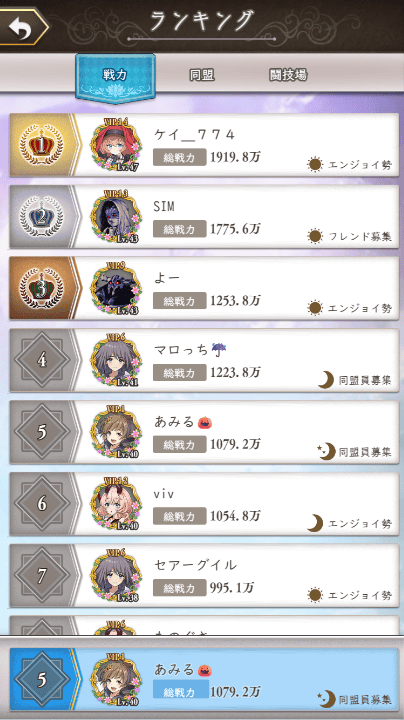Tap the crescent moon icon in マロっち's row
The width and height of the screenshot is (404, 720).
tap(326, 380)
